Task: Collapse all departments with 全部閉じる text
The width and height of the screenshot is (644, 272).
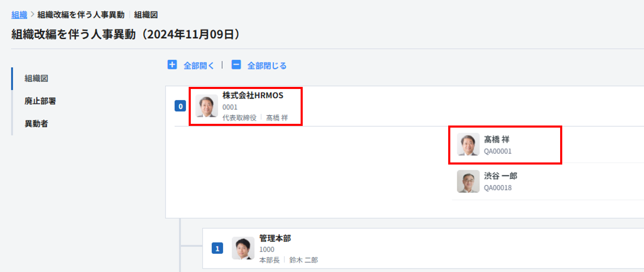Action: [267, 65]
